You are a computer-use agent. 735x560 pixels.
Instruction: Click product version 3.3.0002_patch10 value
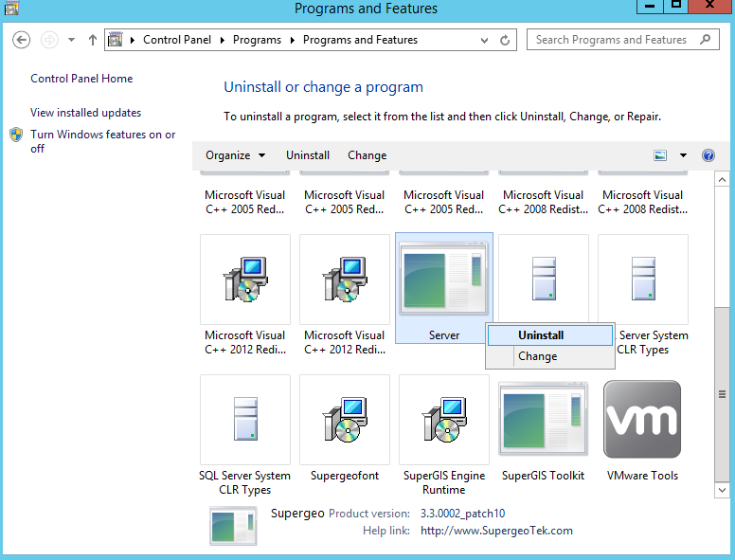point(462,514)
